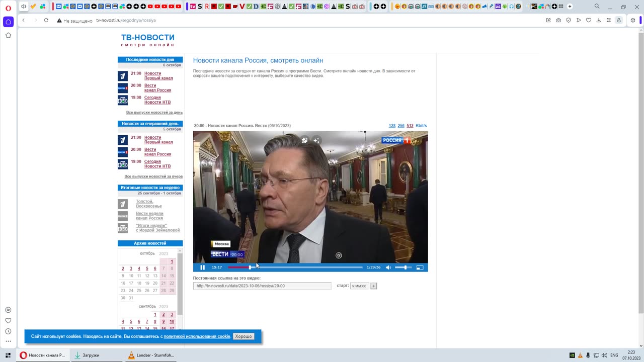Open the Windows Start menu
Viewport: 644px width, 362px height.
coord(8,355)
